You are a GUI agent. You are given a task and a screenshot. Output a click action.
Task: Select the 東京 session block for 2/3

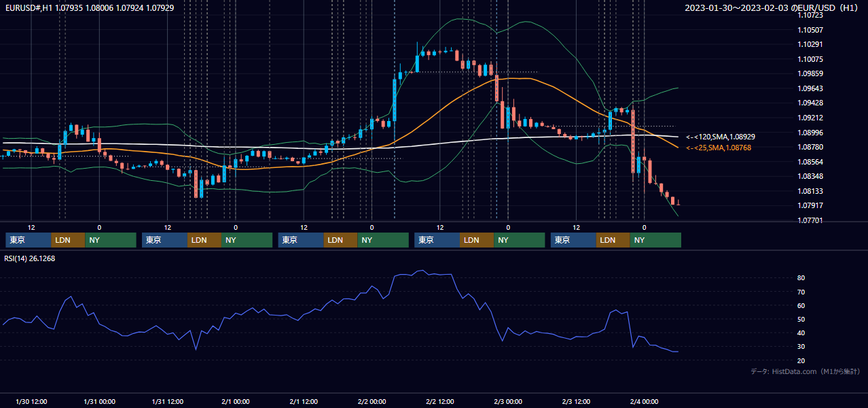point(574,240)
